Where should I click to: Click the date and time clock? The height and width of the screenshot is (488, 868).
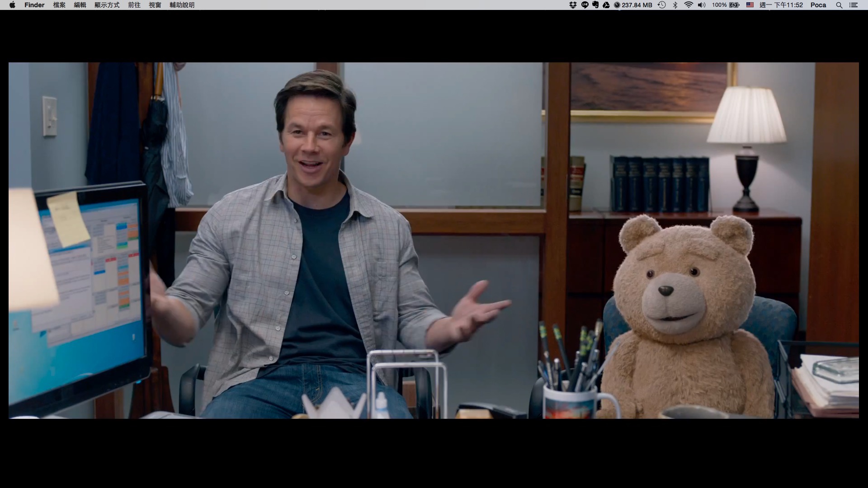pos(781,5)
